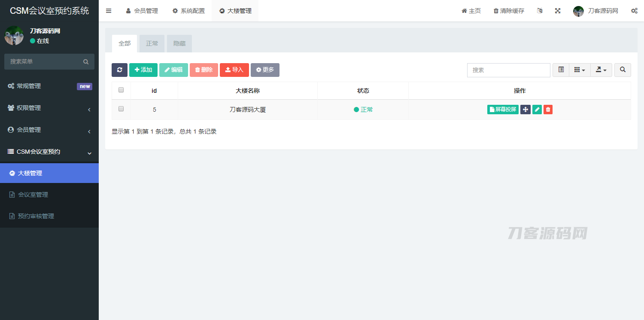644x320 pixels.
Task: Open the columns visibility dropdown
Action: 580,70
